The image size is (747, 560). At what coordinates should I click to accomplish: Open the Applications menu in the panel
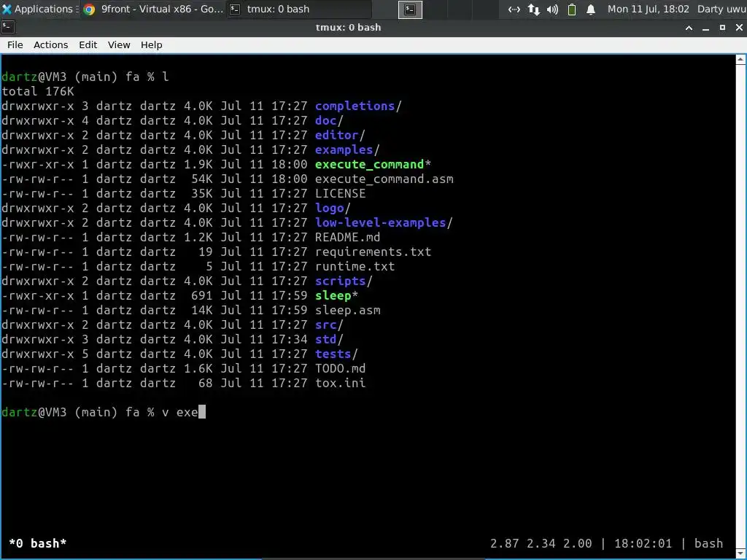tap(39, 9)
